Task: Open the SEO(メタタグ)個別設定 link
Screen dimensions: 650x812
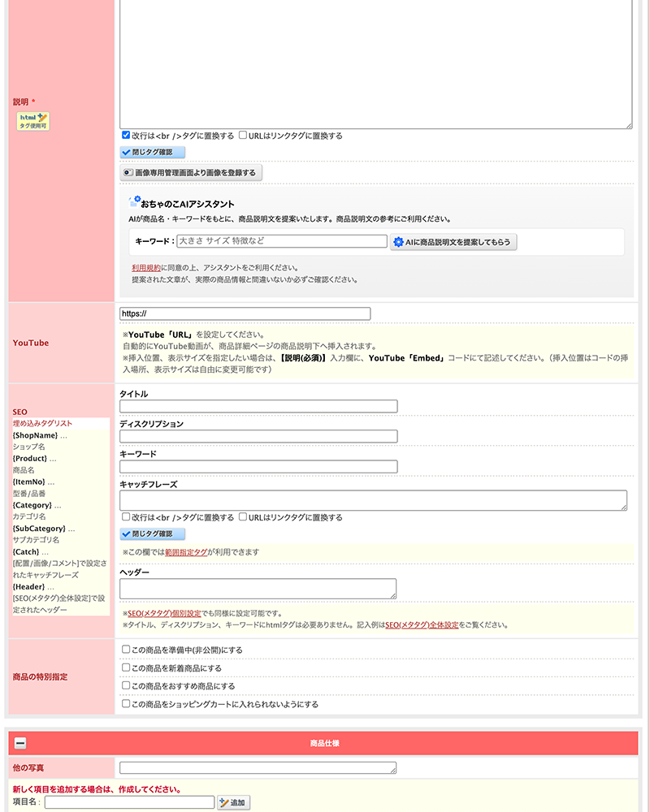Action: coord(164,613)
